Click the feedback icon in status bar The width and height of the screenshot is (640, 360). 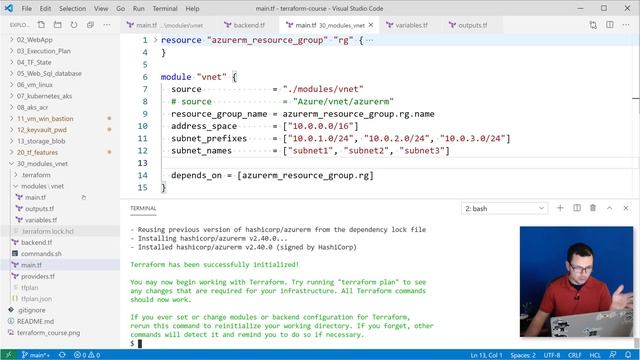pyautogui.click(x=613, y=355)
